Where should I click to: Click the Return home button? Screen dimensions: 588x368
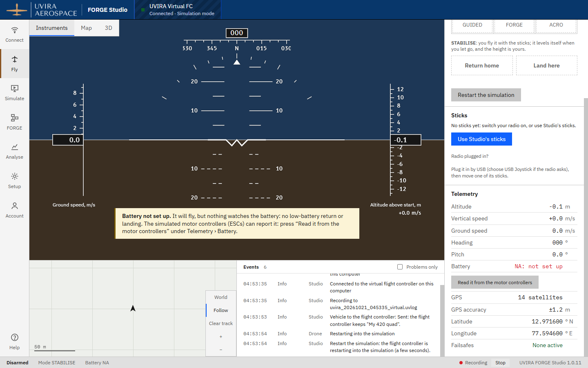(482, 65)
